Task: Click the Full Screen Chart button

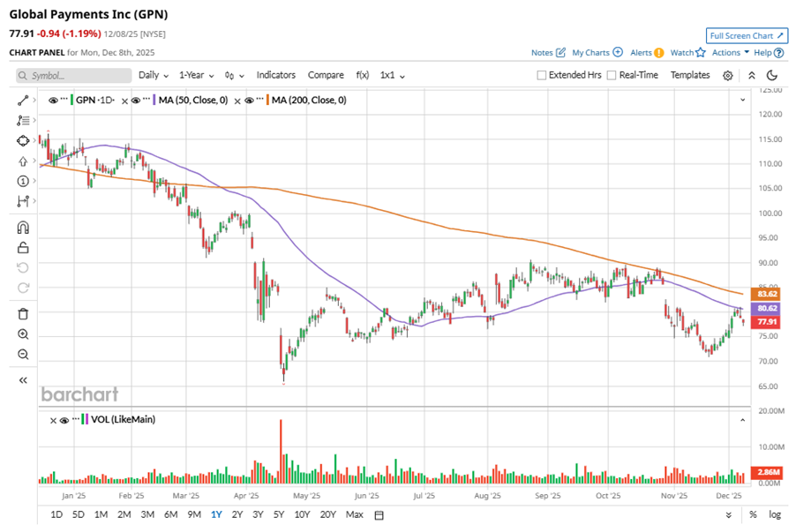Action: 747,36
